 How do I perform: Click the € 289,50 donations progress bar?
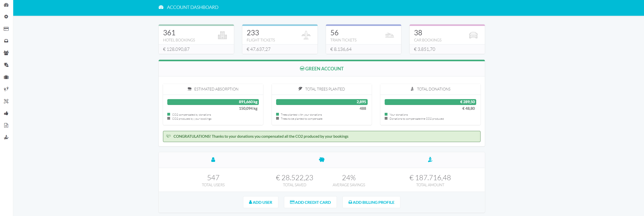430,102
